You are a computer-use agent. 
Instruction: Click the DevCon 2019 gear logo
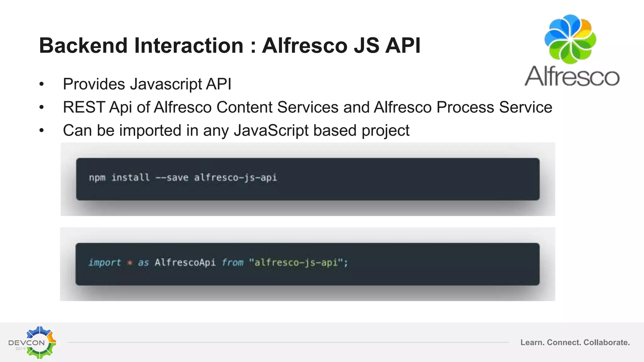tap(32, 343)
